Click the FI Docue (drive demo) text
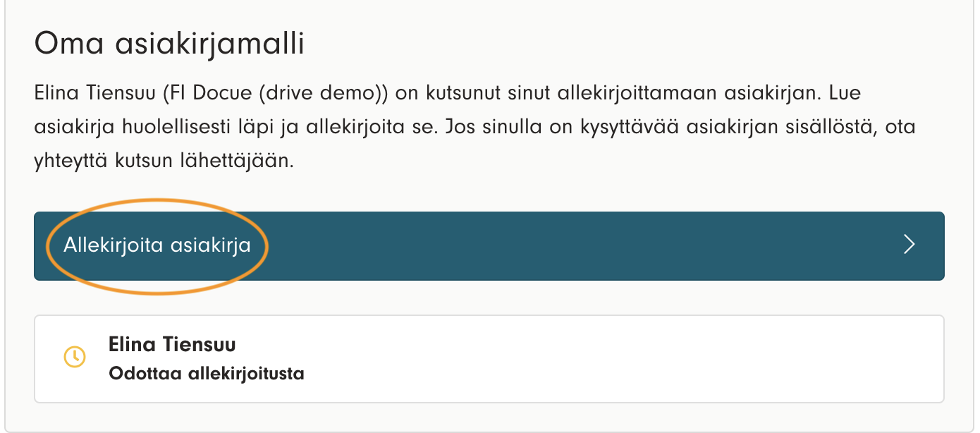 pyautogui.click(x=296, y=94)
